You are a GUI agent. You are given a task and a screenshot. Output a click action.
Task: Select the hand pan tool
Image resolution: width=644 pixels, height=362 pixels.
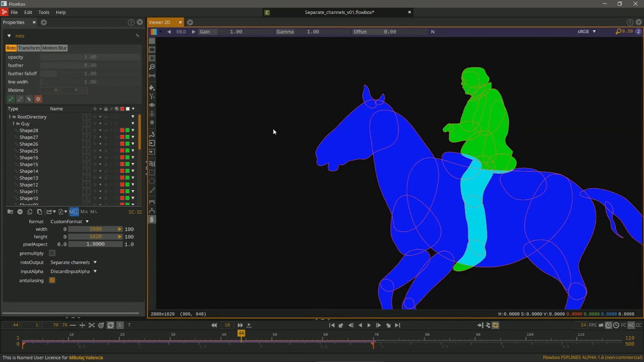tap(152, 219)
